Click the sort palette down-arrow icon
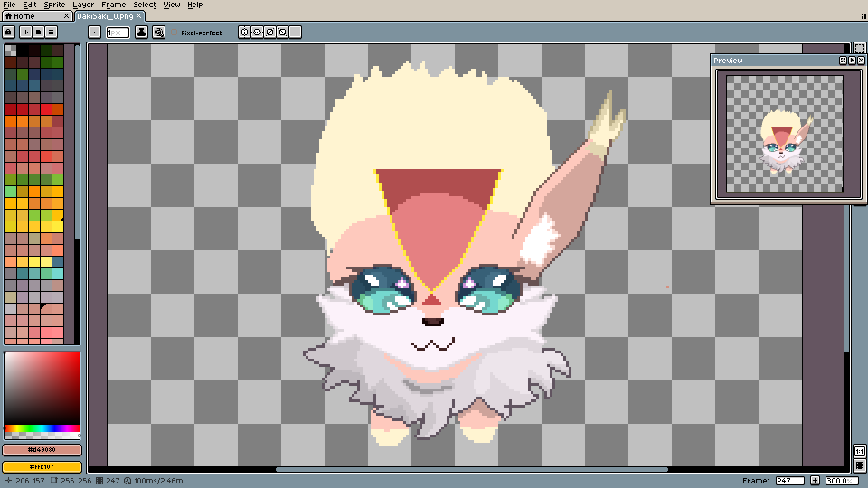 coord(26,32)
